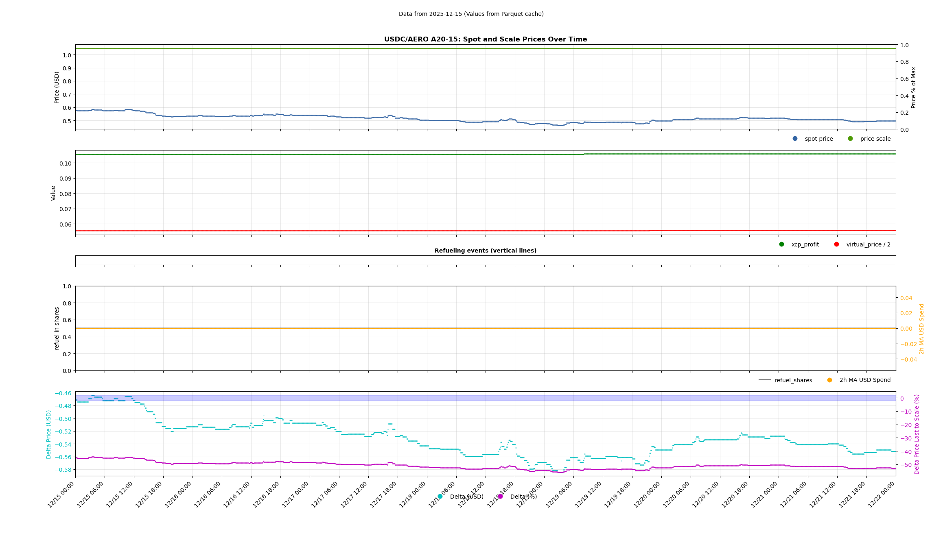Click the empty refueling events strip
Image resolution: width=943 pixels, height=560 pixels.
tap(485, 260)
